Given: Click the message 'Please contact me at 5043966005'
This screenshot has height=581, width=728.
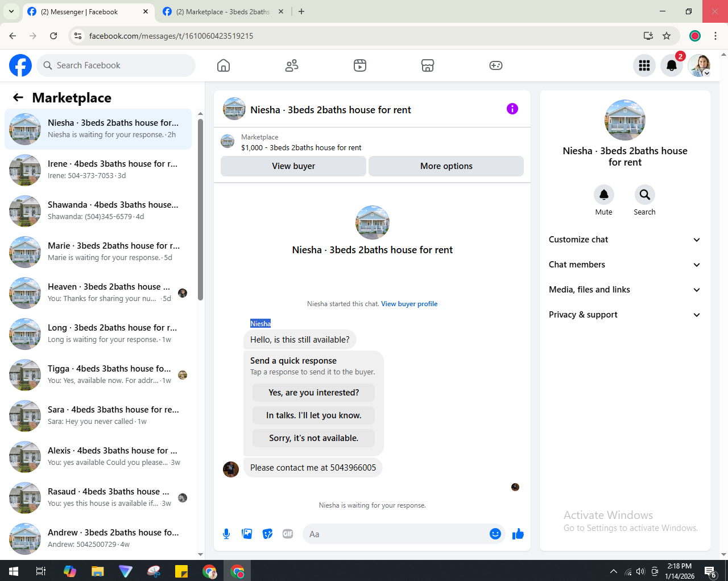Looking at the screenshot, I should pos(313,468).
